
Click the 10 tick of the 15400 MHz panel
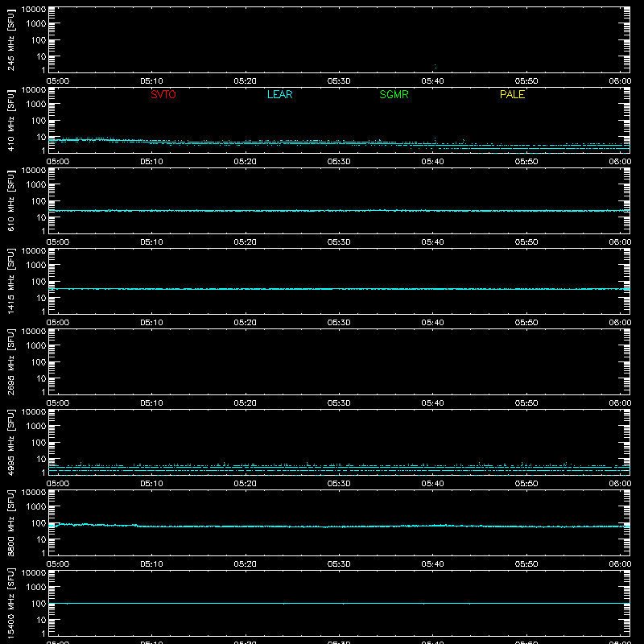41,620
